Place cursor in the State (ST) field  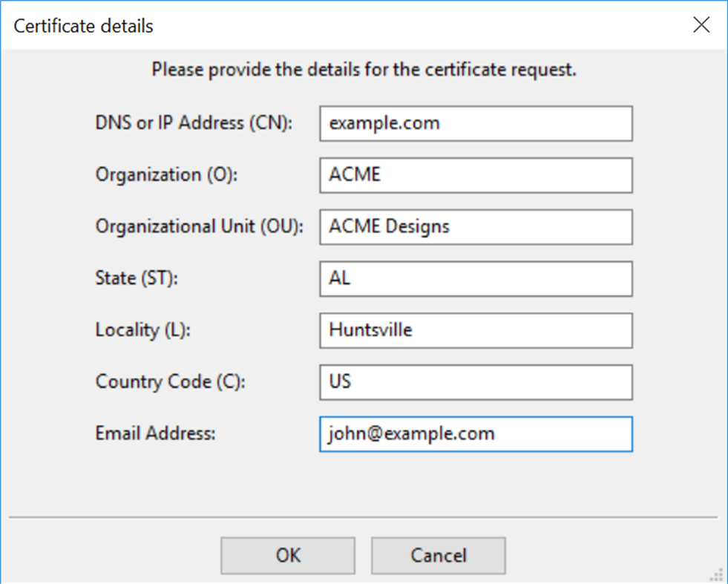click(475, 278)
